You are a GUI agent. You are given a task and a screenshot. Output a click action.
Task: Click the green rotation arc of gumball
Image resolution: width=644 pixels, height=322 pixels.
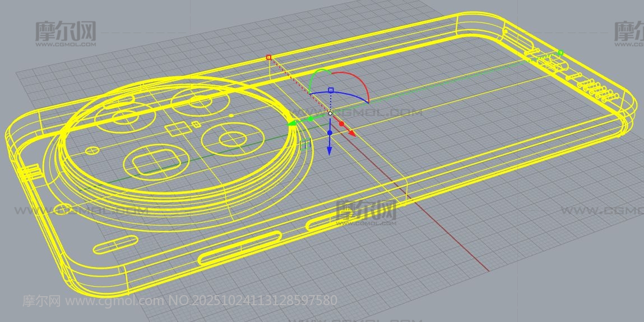coord(316,76)
